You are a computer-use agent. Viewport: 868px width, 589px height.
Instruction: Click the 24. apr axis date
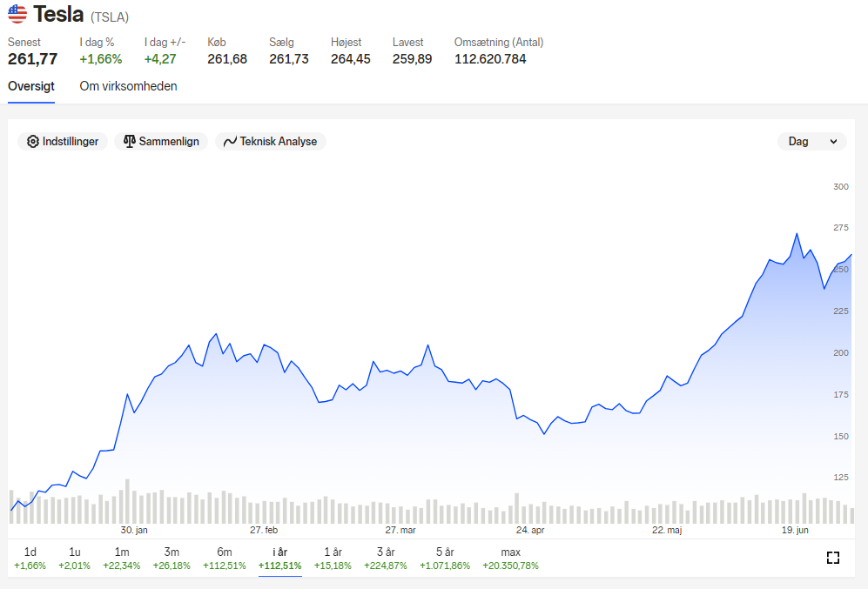530,530
